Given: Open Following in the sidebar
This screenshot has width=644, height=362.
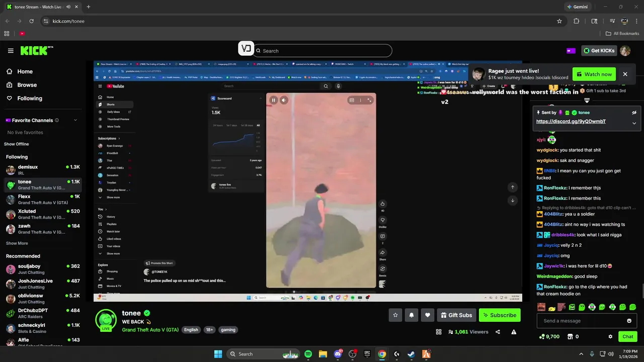Looking at the screenshot, I should (30, 99).
